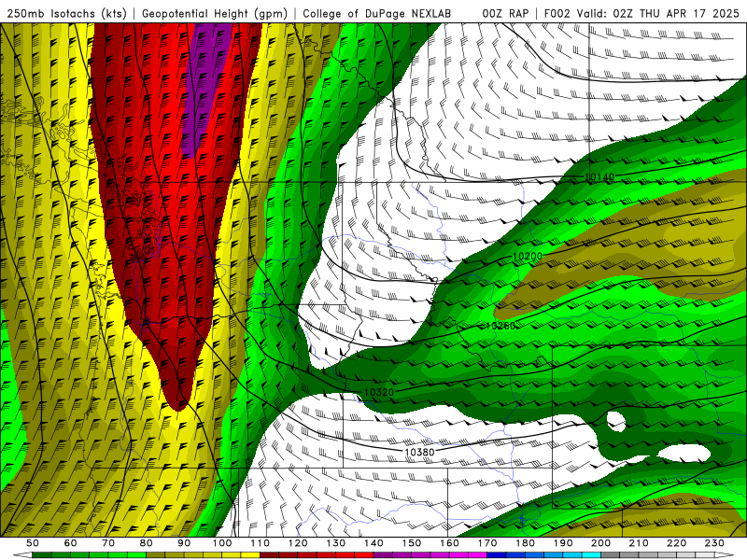Select the 210 legend value

tap(639, 543)
